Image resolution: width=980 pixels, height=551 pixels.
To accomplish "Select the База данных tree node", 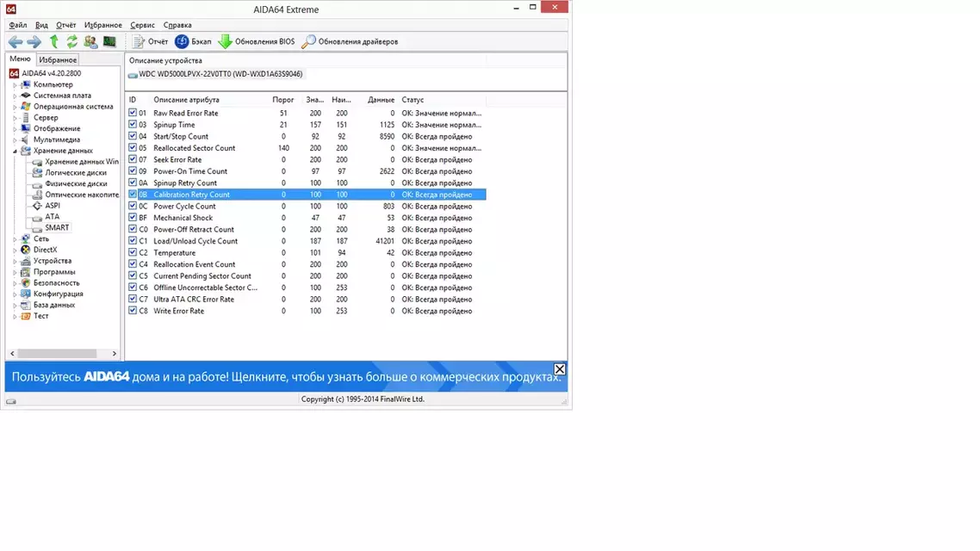I will [54, 306].
